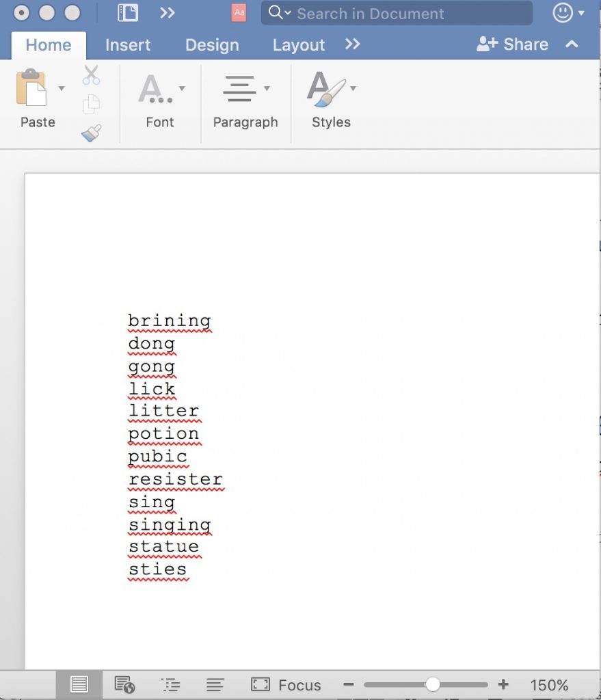This screenshot has height=700, width=601.
Task: Click the Format Painter brush icon
Action: (x=92, y=133)
